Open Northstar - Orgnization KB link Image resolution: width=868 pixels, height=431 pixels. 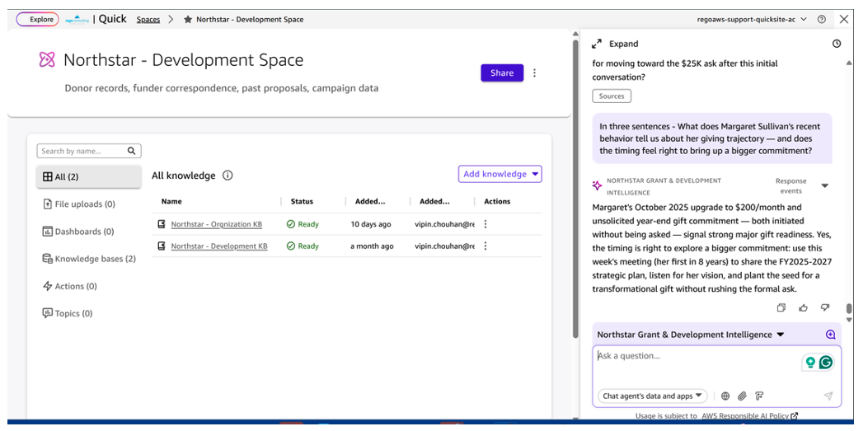[217, 224]
